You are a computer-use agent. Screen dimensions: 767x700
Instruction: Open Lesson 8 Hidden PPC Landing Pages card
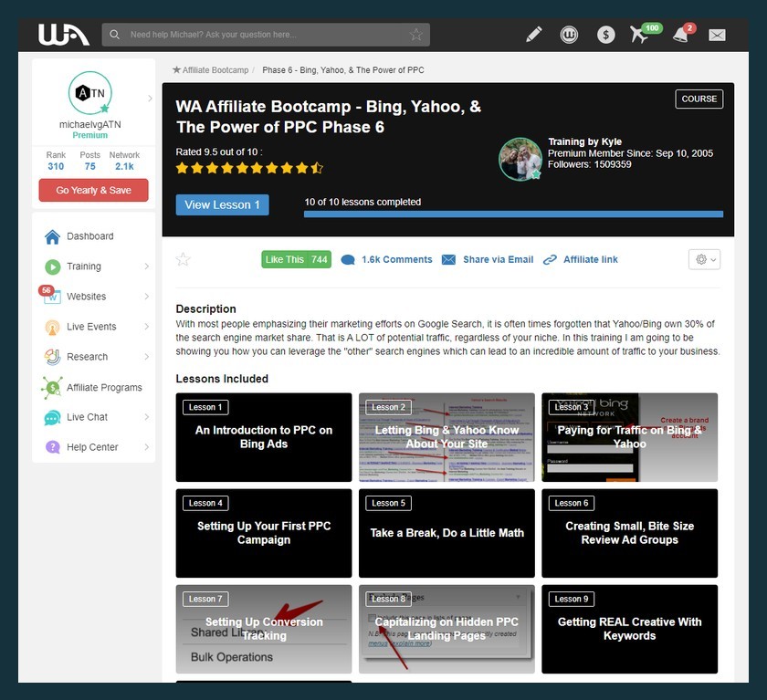(x=447, y=629)
